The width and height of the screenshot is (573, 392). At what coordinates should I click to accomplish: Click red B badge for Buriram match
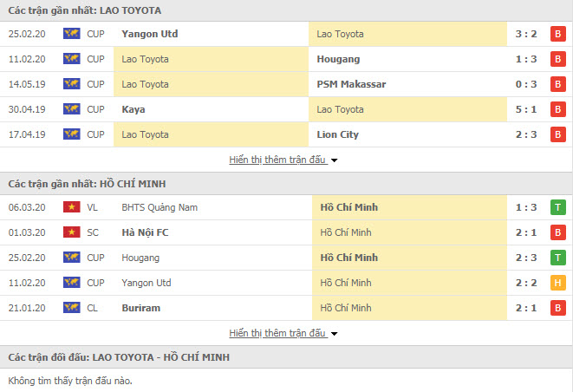pos(557,308)
